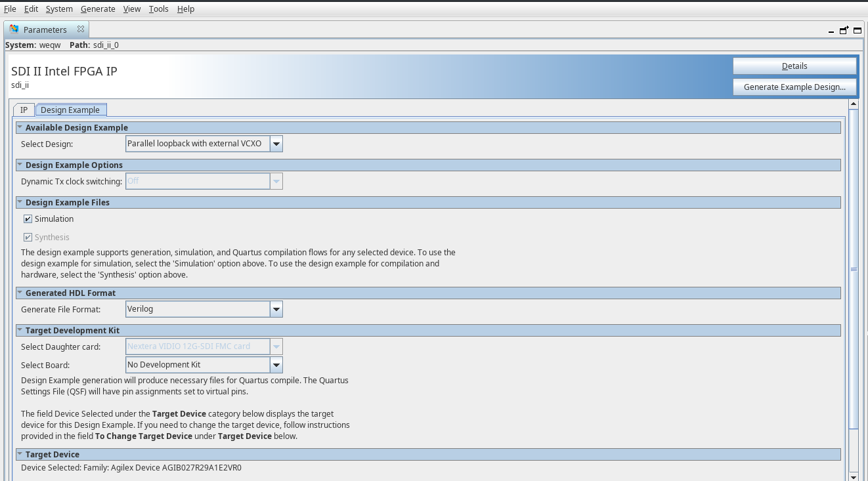The width and height of the screenshot is (868, 481).
Task: Collapse the Target Development Kit section
Action: 20,330
